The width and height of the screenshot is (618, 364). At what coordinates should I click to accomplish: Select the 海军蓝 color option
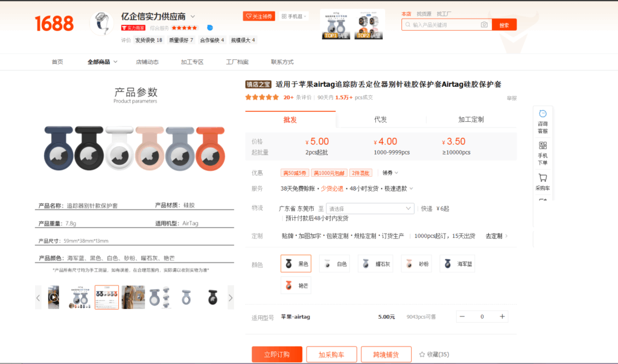[457, 264]
